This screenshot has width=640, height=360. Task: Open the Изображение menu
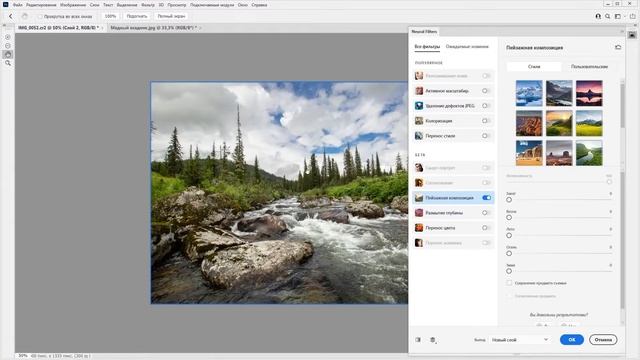[73, 5]
